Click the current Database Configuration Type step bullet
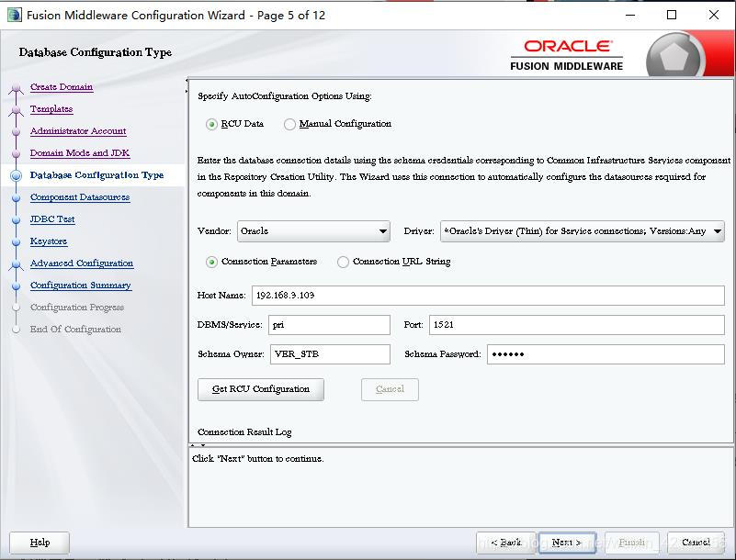 tap(16, 176)
